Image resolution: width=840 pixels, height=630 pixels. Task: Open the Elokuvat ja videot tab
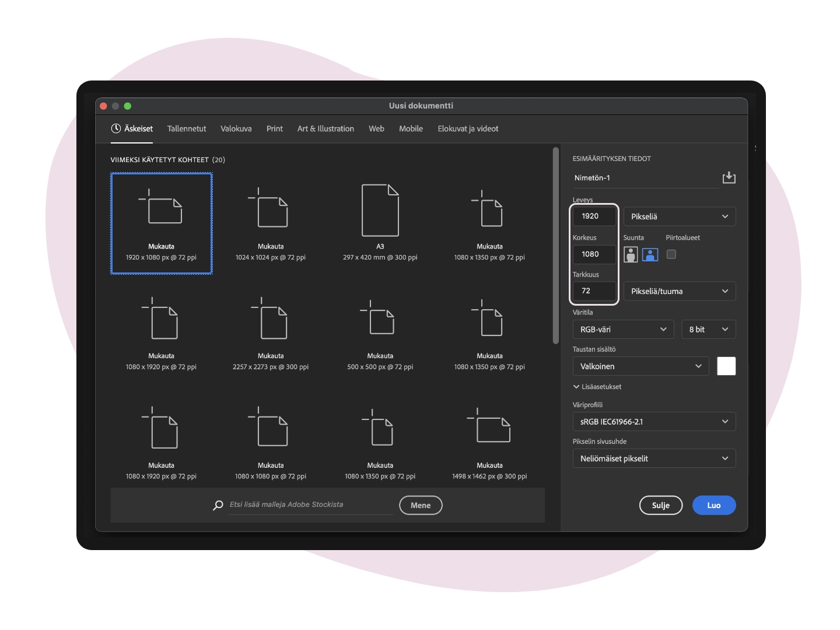click(468, 128)
